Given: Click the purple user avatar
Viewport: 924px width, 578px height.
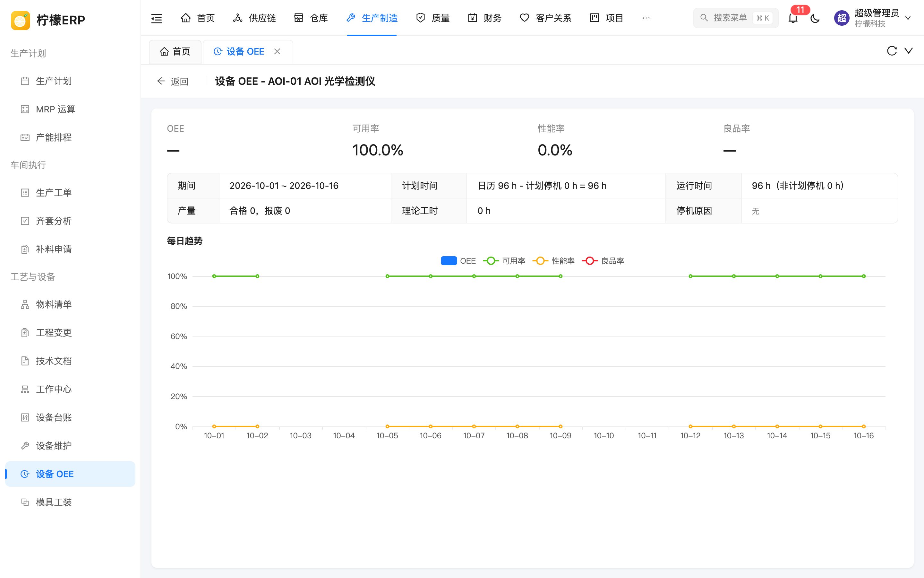Looking at the screenshot, I should coord(842,18).
